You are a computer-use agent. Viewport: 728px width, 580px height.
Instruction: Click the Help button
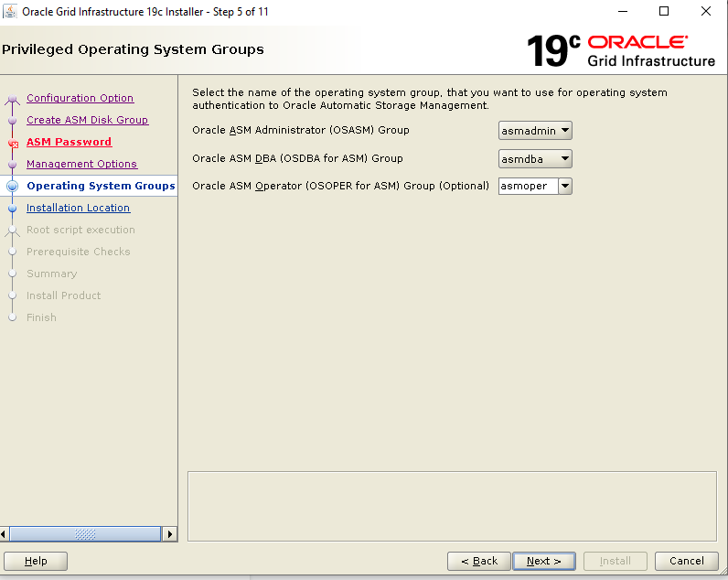coord(36,561)
